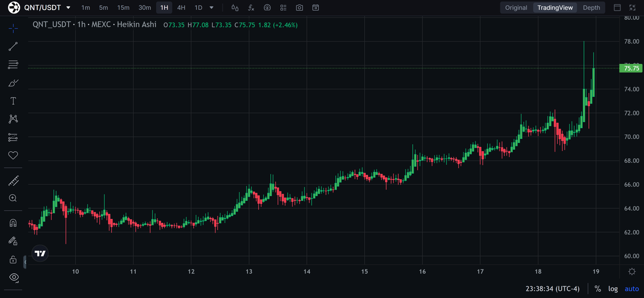The height and width of the screenshot is (298, 644).
Task: Open the chart patterns tool
Action: click(13, 119)
